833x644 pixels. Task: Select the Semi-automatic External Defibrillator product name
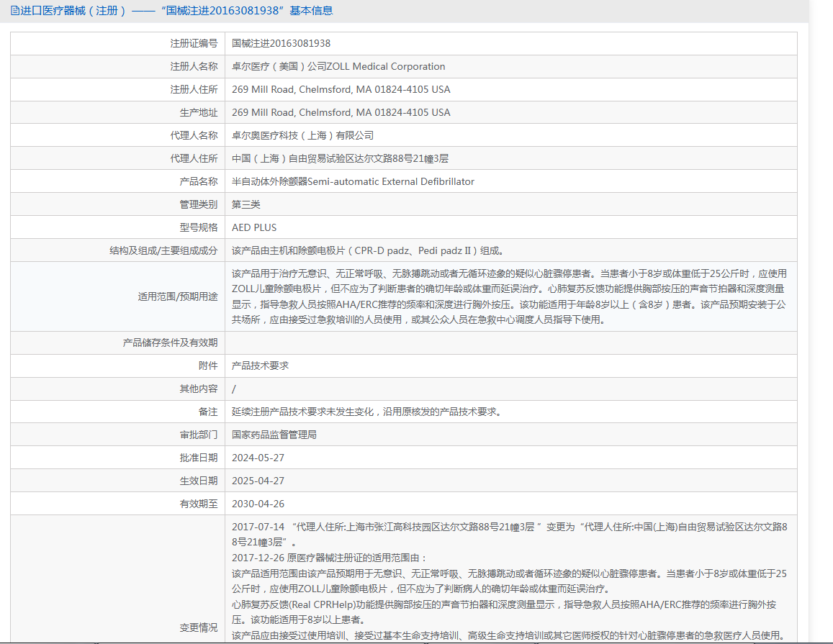[x=354, y=181]
